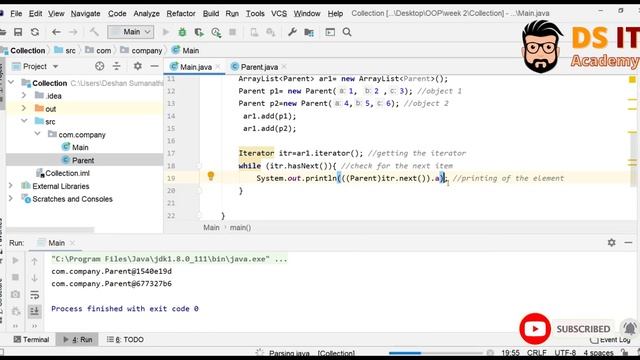Click the 19:55 cursor position status
Viewport: 640px width, 360px height.
point(510,353)
